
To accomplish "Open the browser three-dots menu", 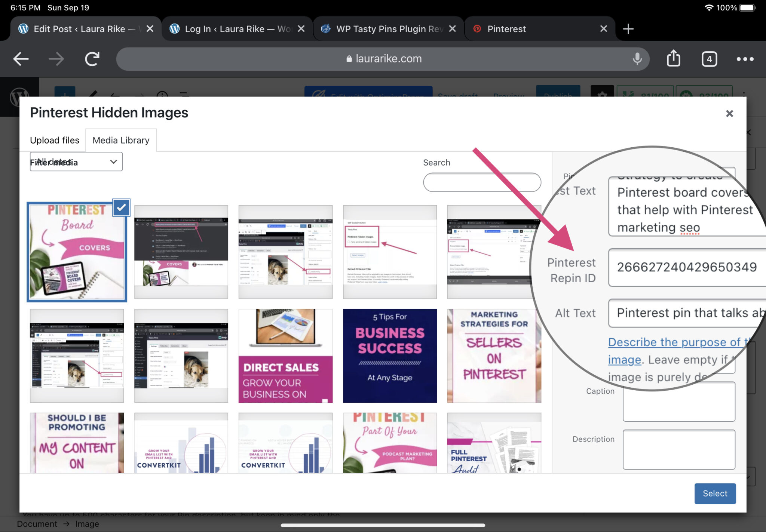I will (x=745, y=59).
